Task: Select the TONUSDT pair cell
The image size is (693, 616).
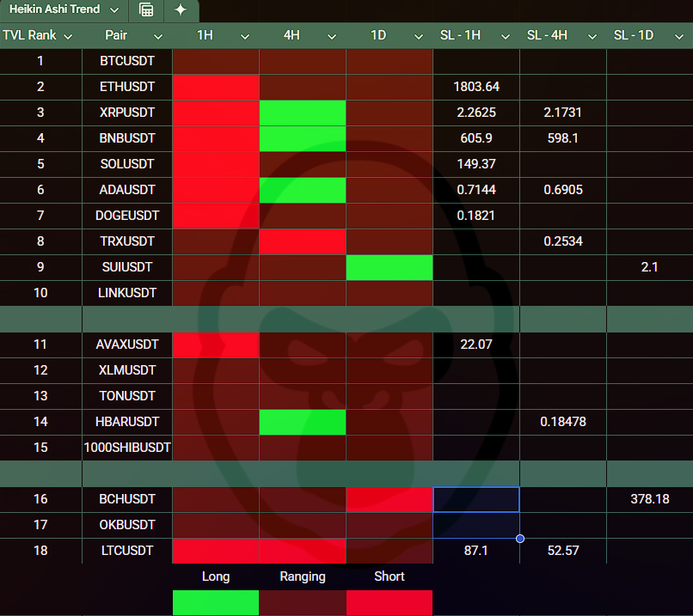Action: [127, 396]
